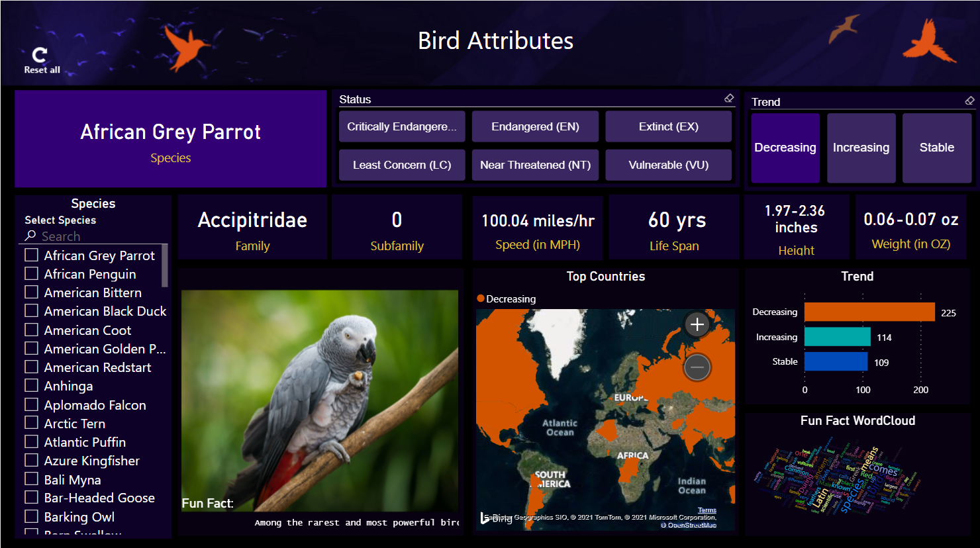Select Near Threatened (NT) status
The width and height of the screenshot is (980, 548).
[535, 165]
